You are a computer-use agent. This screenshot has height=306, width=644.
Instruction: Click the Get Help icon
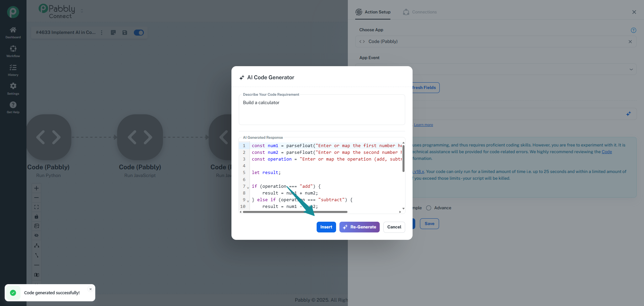(x=13, y=107)
